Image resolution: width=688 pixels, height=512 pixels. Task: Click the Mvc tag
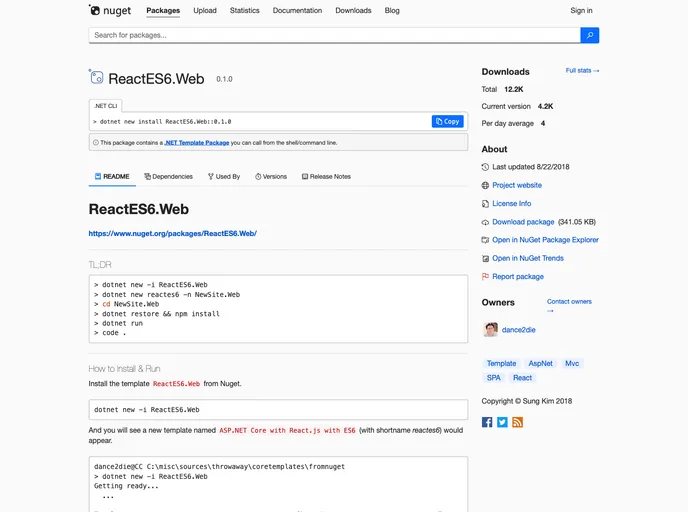[x=572, y=363]
